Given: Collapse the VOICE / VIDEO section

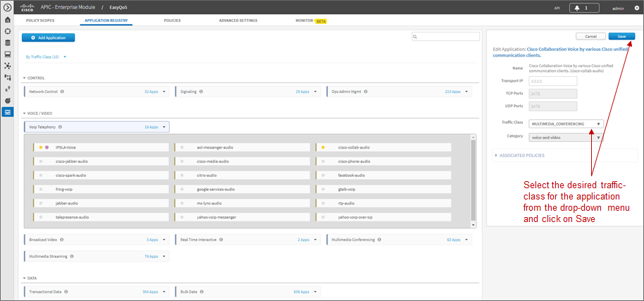Looking at the screenshot, I should pyautogui.click(x=24, y=113).
